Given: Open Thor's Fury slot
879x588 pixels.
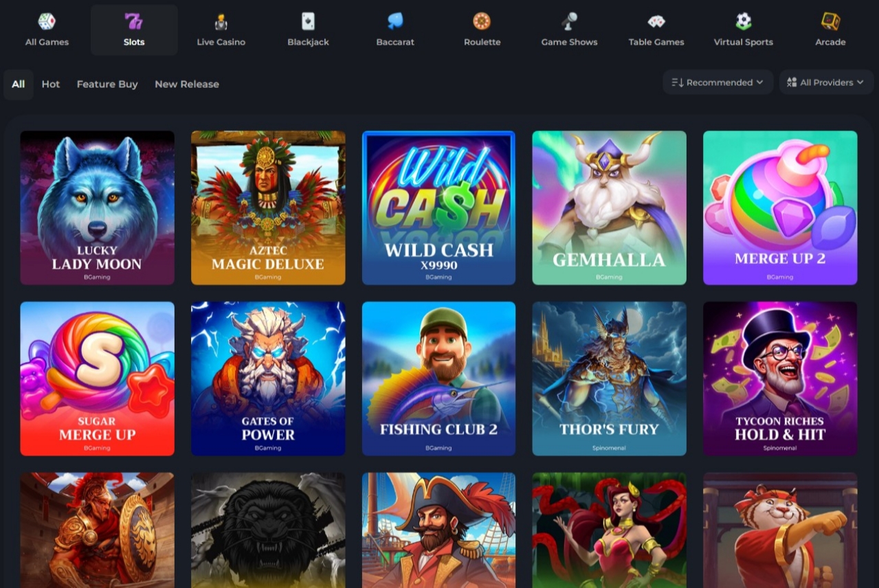Looking at the screenshot, I should pyautogui.click(x=609, y=378).
